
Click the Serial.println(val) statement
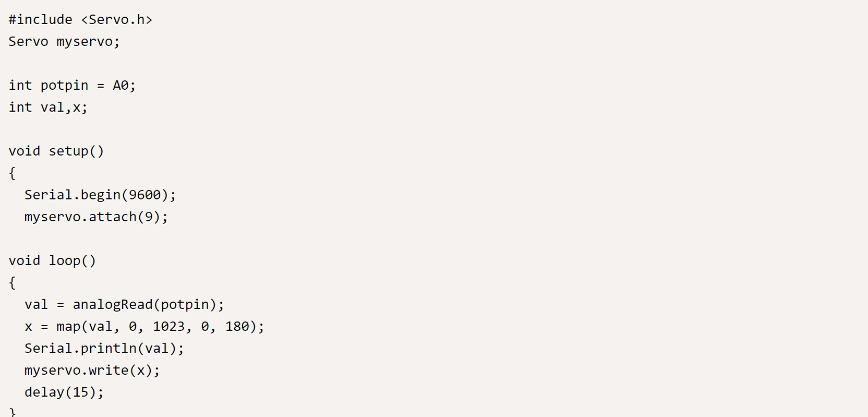point(104,349)
